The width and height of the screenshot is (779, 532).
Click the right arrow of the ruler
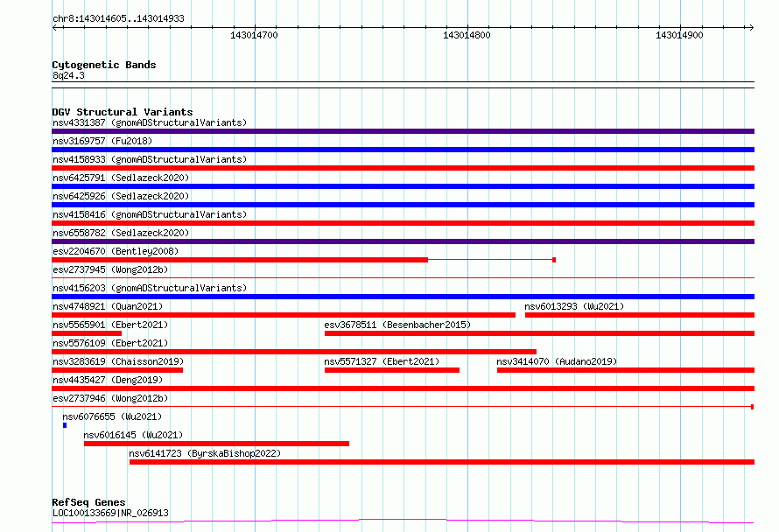point(751,28)
